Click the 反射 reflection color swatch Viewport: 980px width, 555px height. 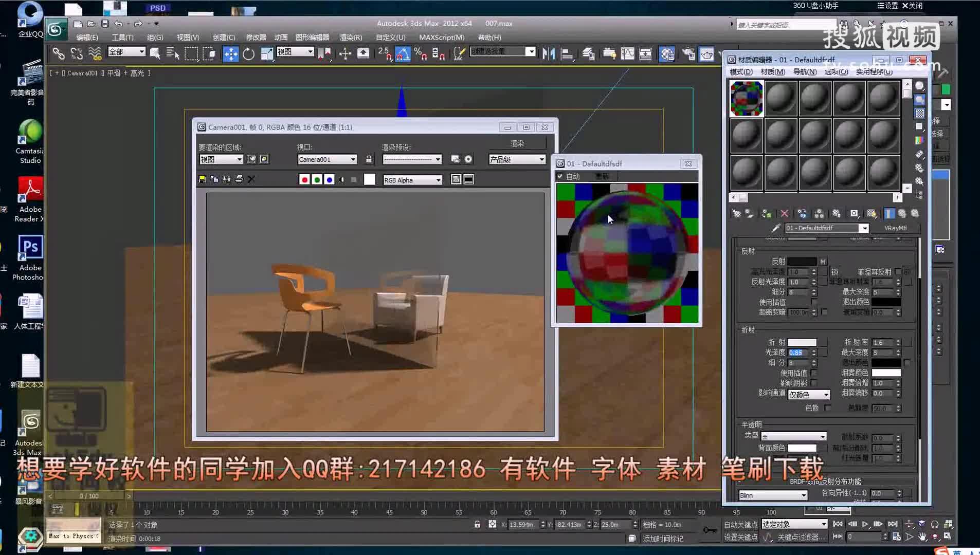pyautogui.click(x=802, y=262)
